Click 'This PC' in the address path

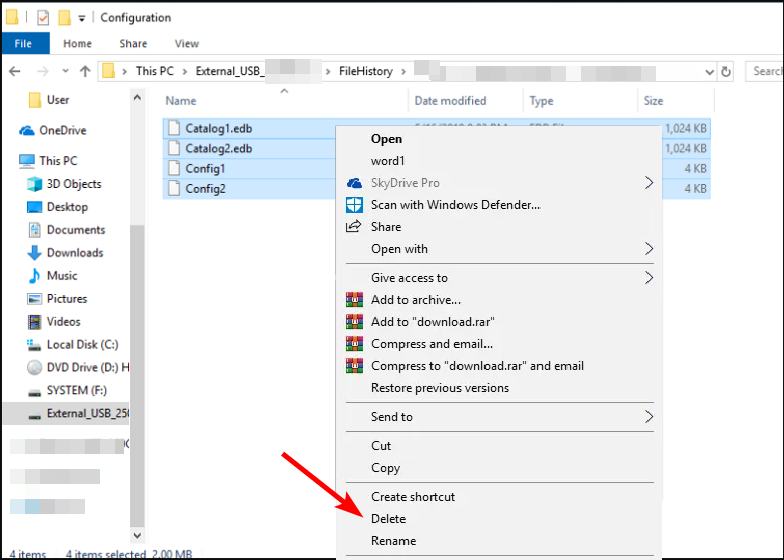[154, 71]
